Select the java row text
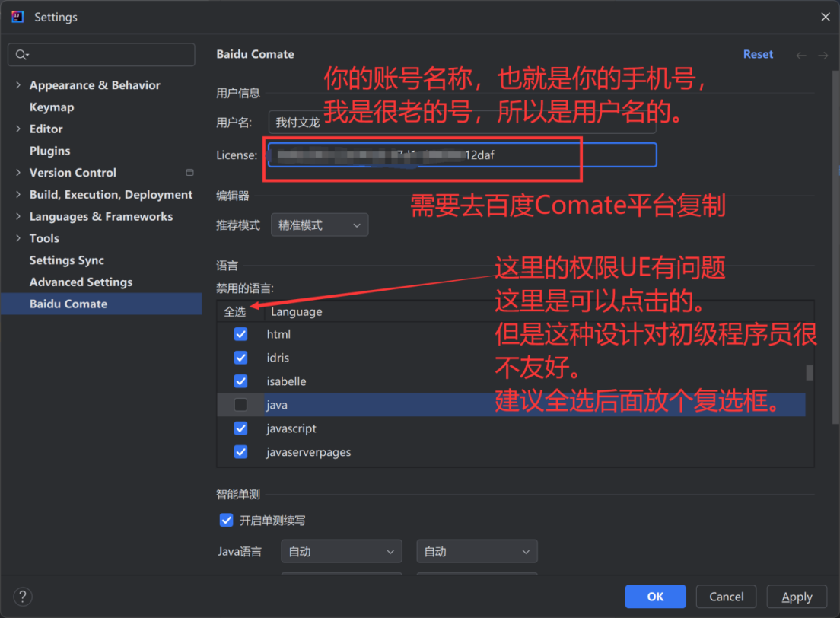Image resolution: width=840 pixels, height=618 pixels. click(x=277, y=405)
